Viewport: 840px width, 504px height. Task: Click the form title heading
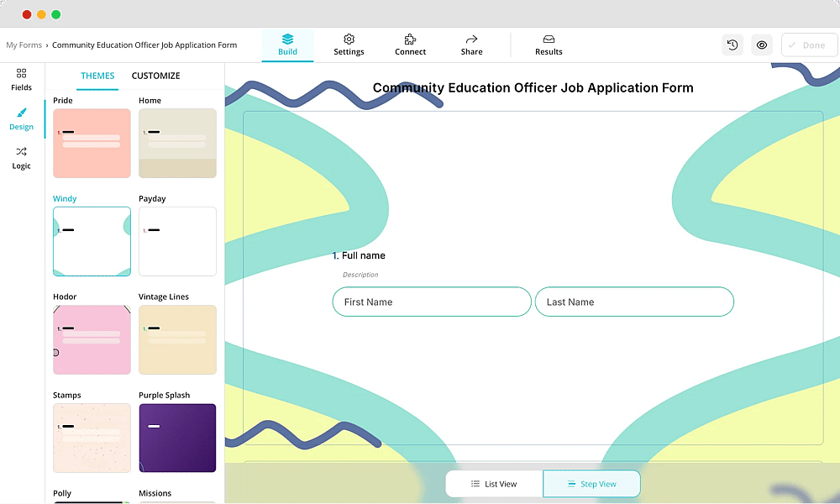[x=533, y=88]
